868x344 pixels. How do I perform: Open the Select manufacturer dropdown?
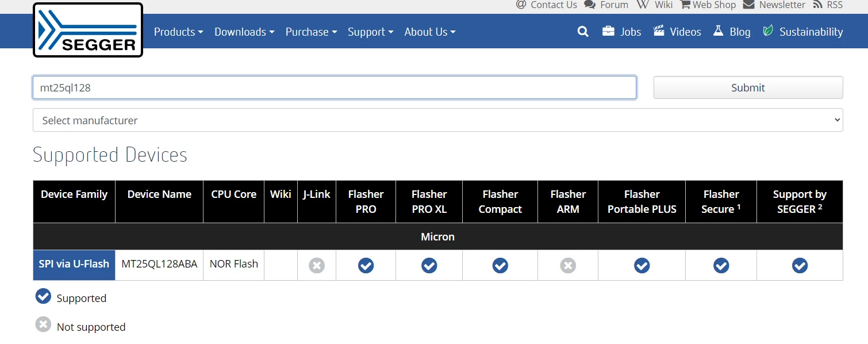[x=438, y=120]
